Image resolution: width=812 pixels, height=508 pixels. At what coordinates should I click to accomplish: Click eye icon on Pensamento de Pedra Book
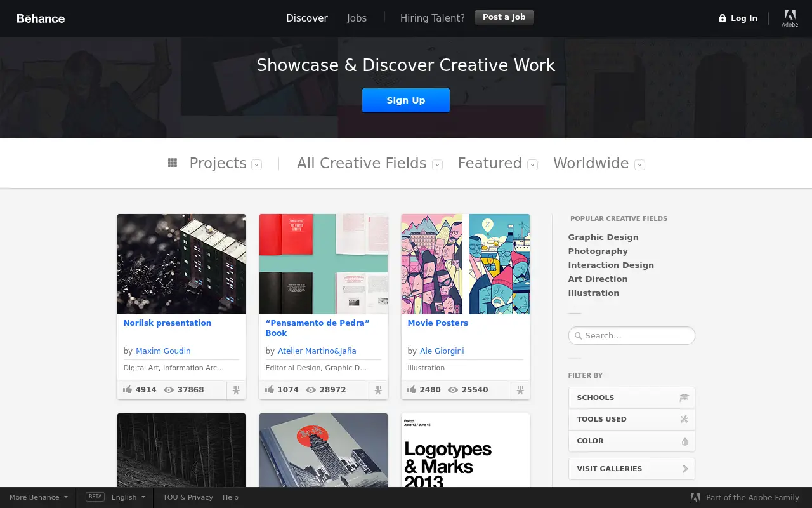point(311,390)
